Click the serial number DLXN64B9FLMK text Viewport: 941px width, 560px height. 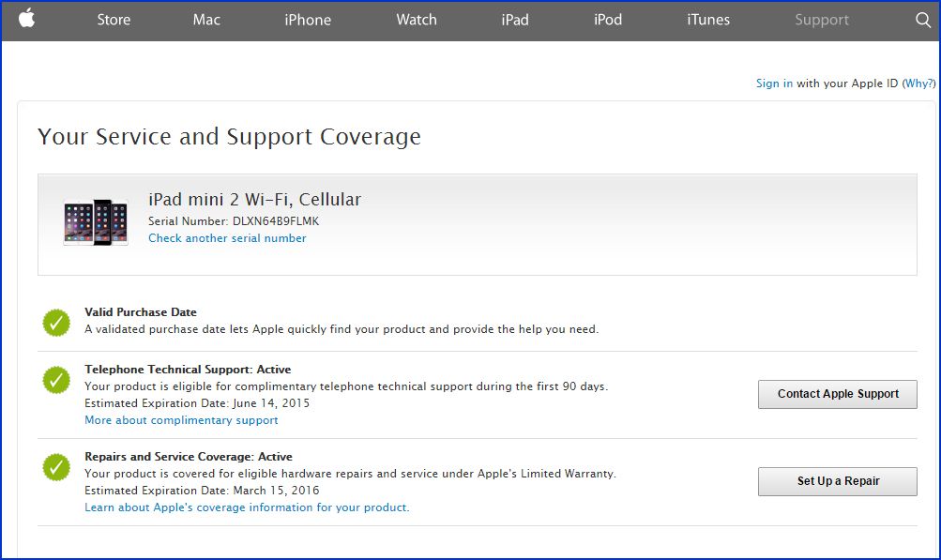point(276,221)
